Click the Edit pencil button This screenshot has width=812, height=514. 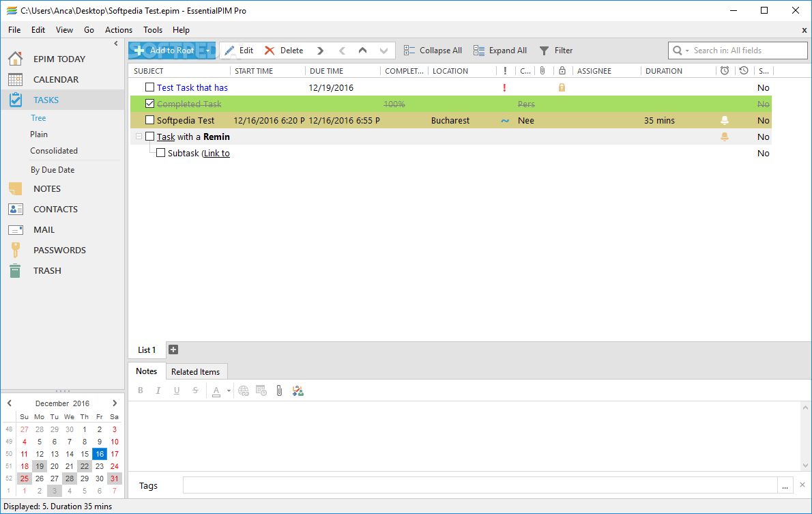(239, 51)
